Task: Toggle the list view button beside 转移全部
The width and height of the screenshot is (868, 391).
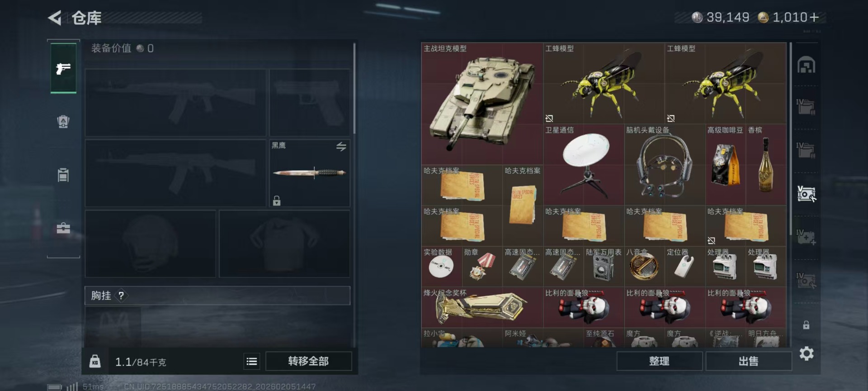Action: [252, 361]
